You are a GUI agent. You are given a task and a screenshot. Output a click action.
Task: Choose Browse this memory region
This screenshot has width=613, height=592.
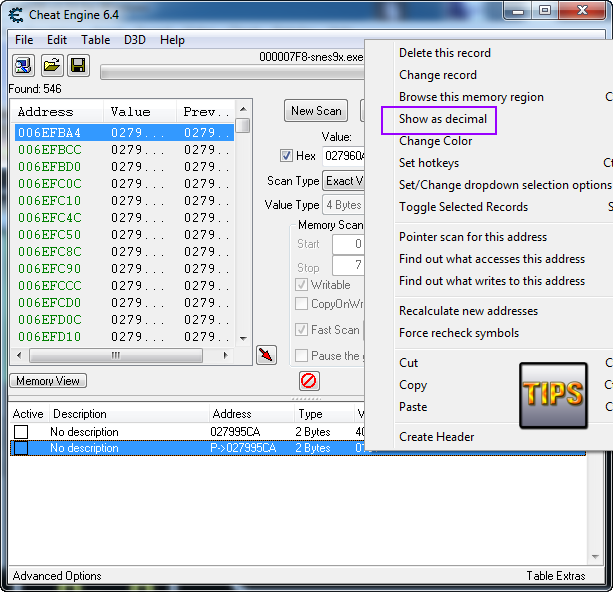click(471, 97)
